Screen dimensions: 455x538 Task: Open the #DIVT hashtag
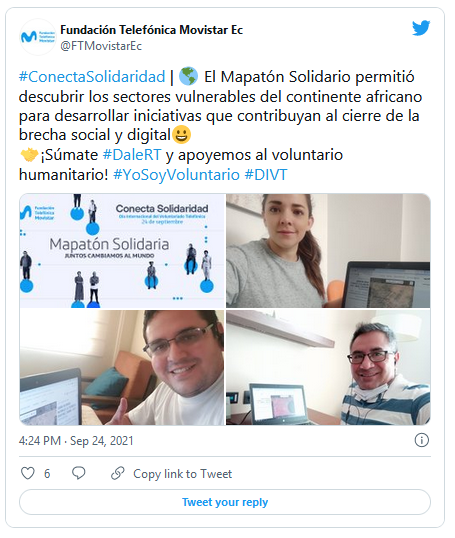coord(266,175)
